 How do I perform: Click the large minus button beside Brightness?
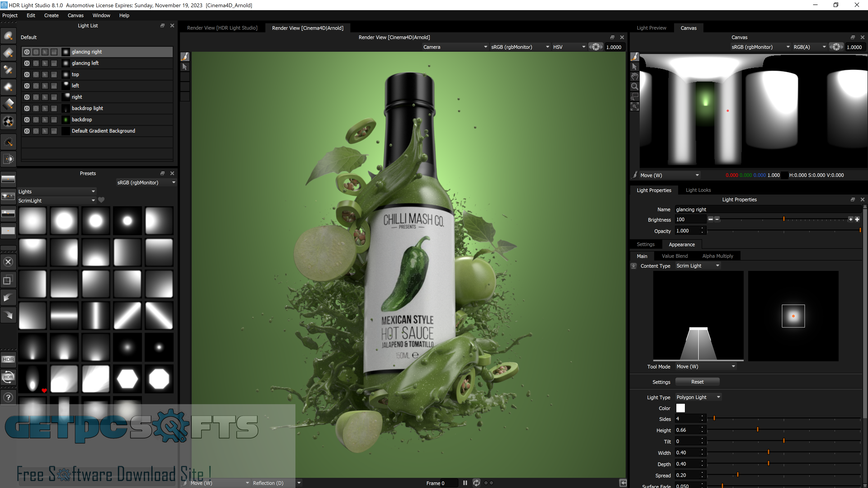[x=710, y=219]
